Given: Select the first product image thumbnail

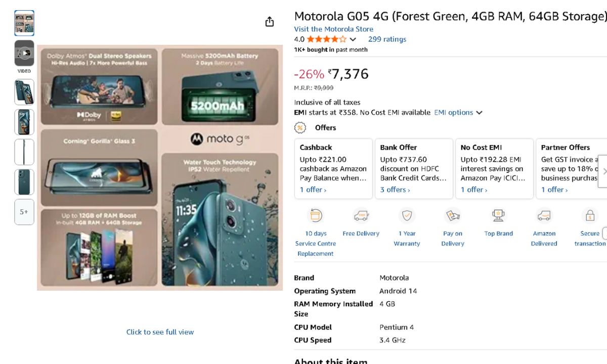Looking at the screenshot, I should pos(24,23).
